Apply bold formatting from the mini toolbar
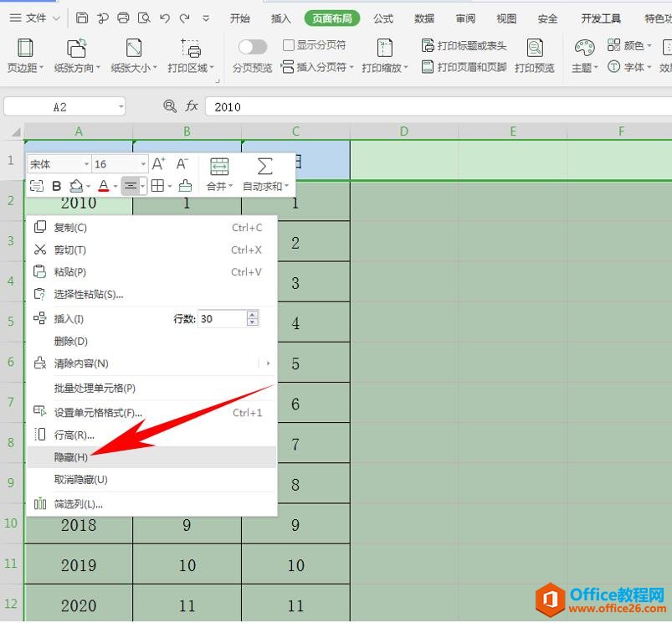 point(56,186)
